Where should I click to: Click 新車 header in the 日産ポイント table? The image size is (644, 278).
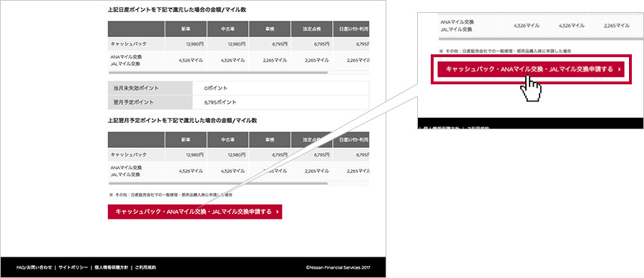click(185, 29)
